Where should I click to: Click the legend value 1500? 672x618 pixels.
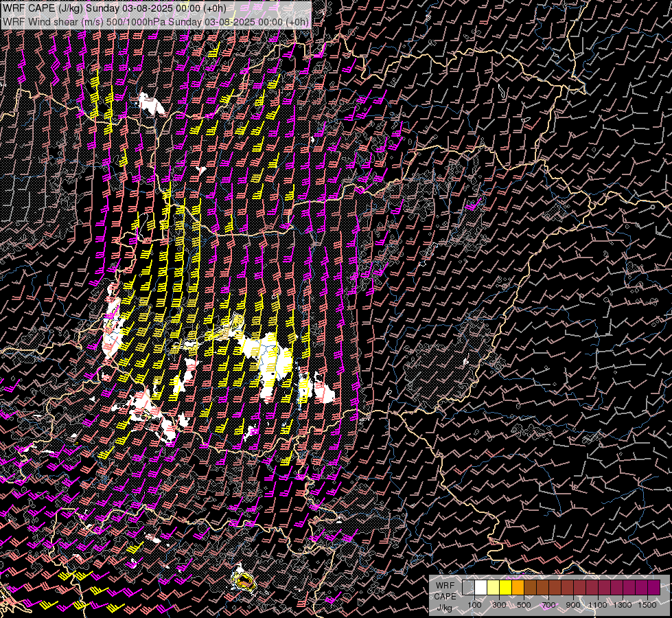(647, 605)
